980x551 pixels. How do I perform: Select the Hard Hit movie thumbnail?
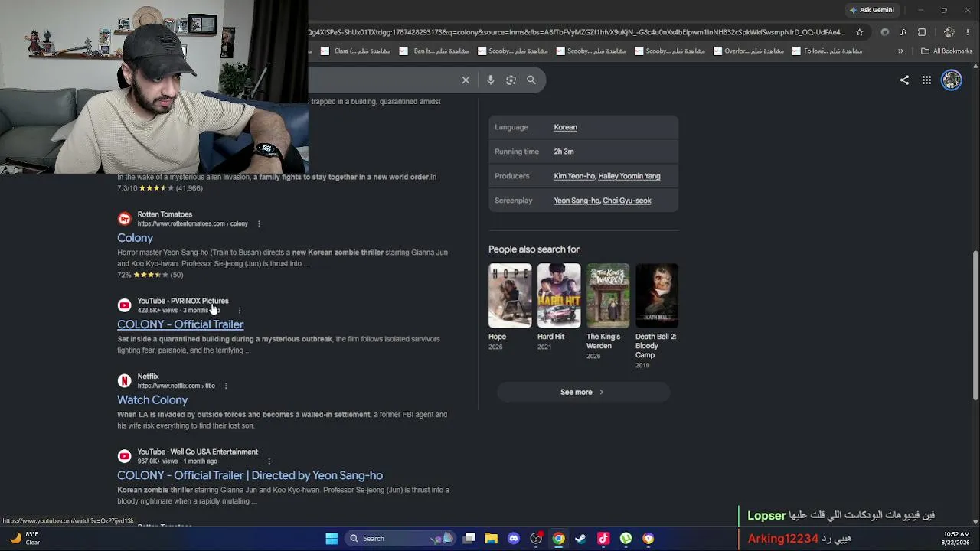pos(559,295)
